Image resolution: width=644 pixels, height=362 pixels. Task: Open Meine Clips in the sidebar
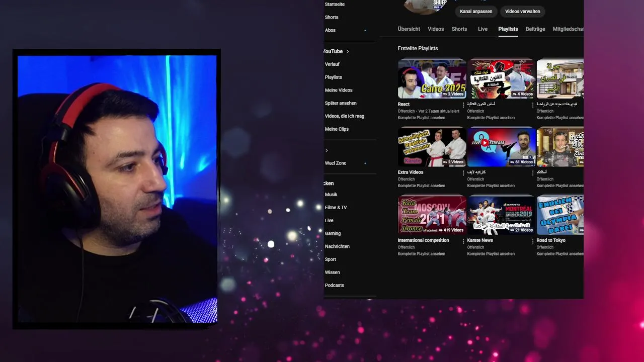point(337,129)
